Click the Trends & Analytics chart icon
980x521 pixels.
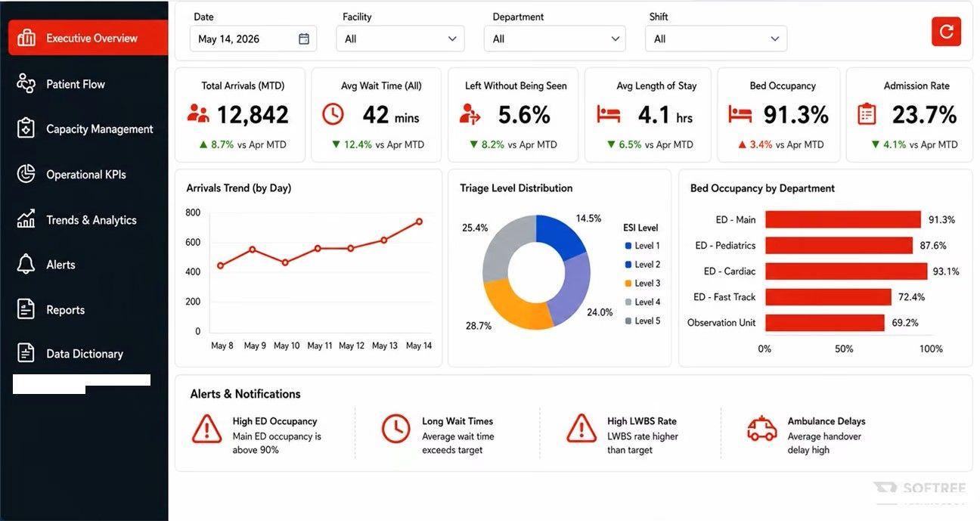coord(26,219)
